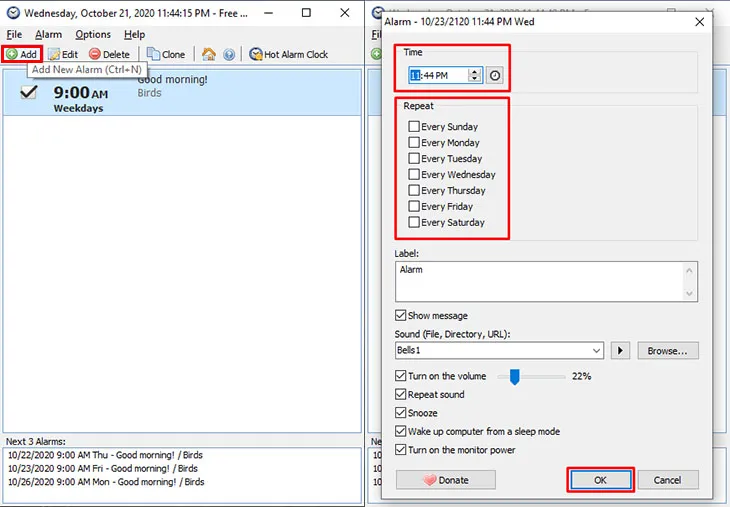The image size is (730, 507).
Task: Click the Edit alarm toolbar icon
Action: (54, 54)
